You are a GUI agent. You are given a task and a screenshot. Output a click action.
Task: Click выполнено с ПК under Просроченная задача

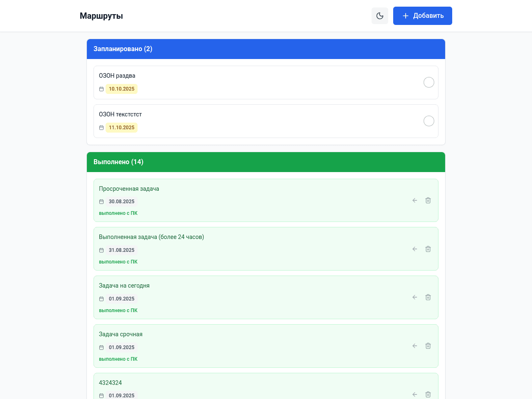tap(118, 213)
